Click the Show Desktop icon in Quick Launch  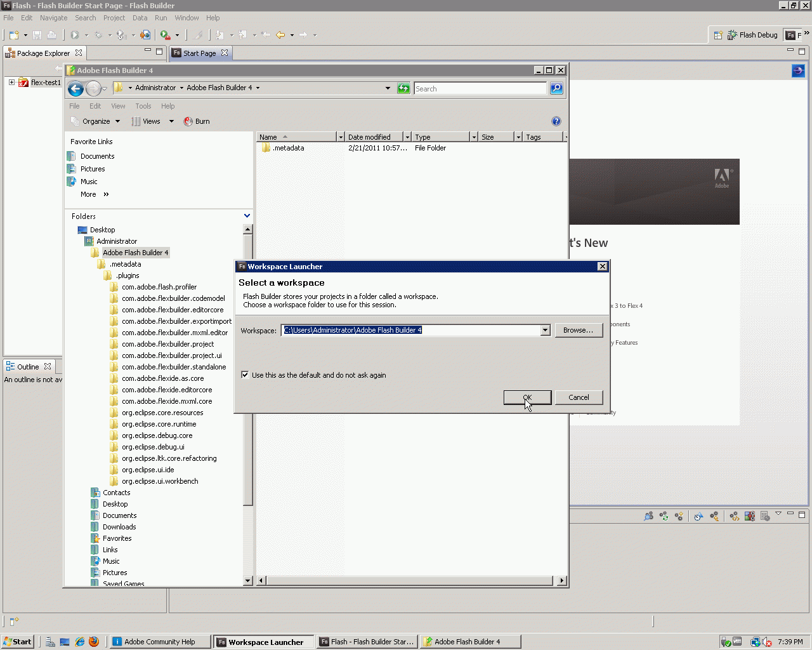coord(65,642)
